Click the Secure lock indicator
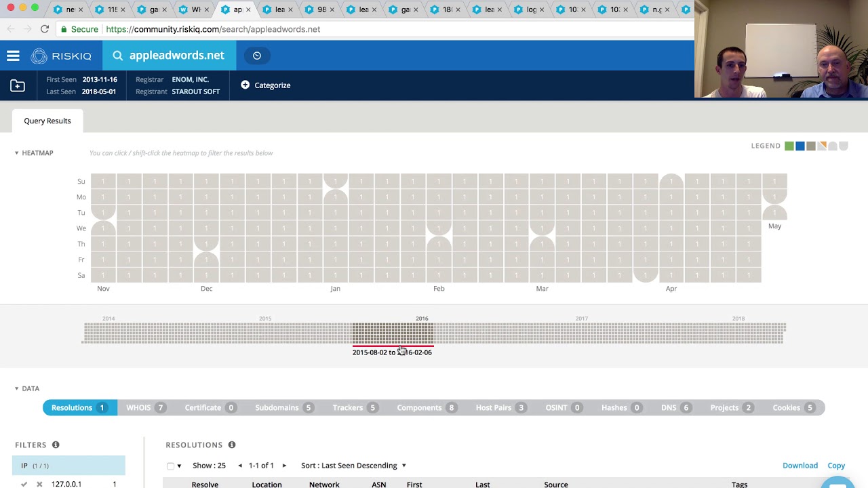The image size is (868, 488). click(x=79, y=29)
